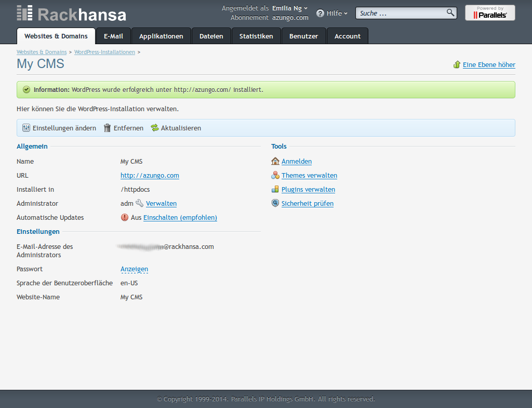Click the Entfernen button
Viewport: 532px width, 408px height.
(124, 128)
